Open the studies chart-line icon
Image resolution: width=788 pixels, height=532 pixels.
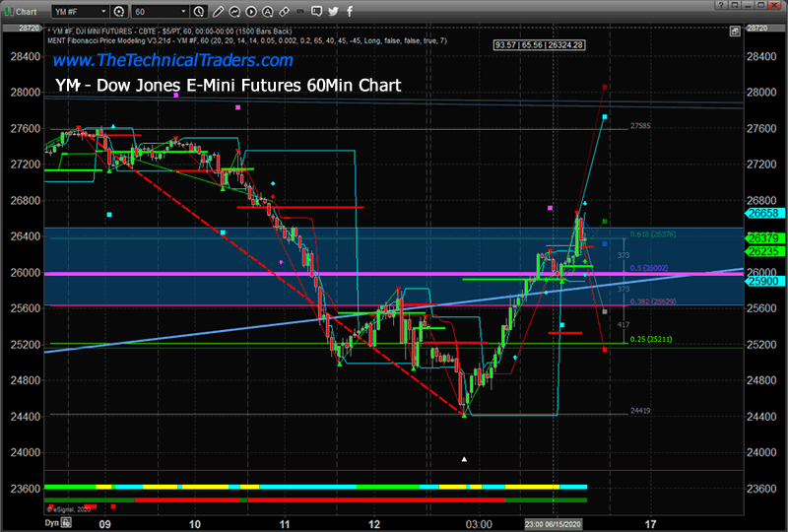[x=234, y=11]
